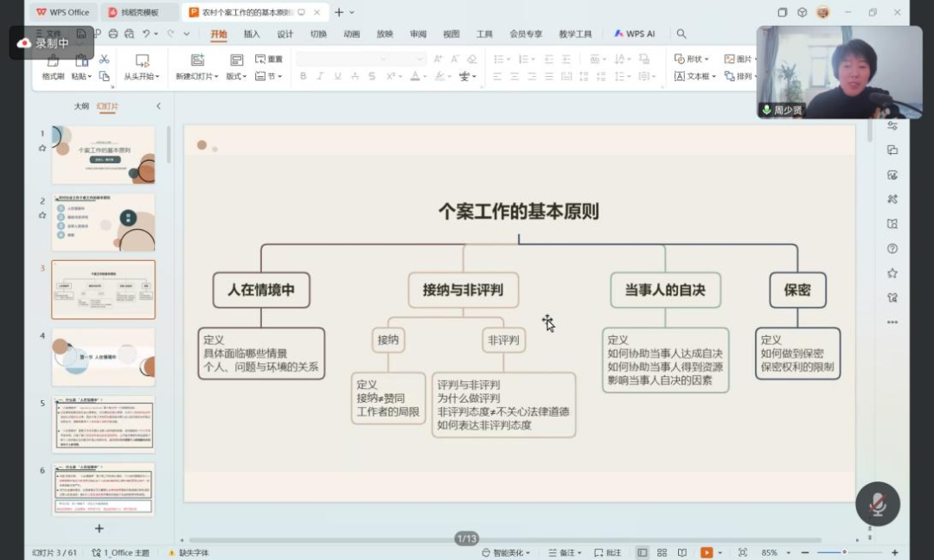This screenshot has height=560, width=934.
Task: Switch to the Outline (大纲) panel tab
Action: coord(81,106)
